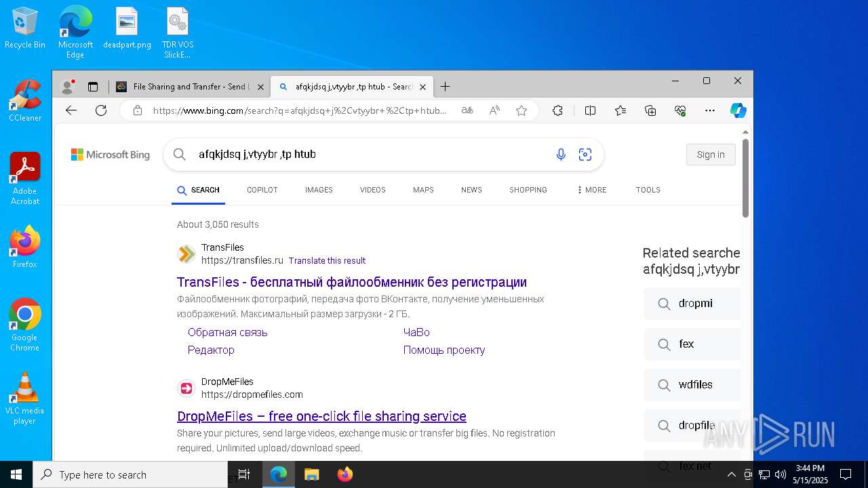
Task: Click the Sign in button
Action: tap(711, 155)
